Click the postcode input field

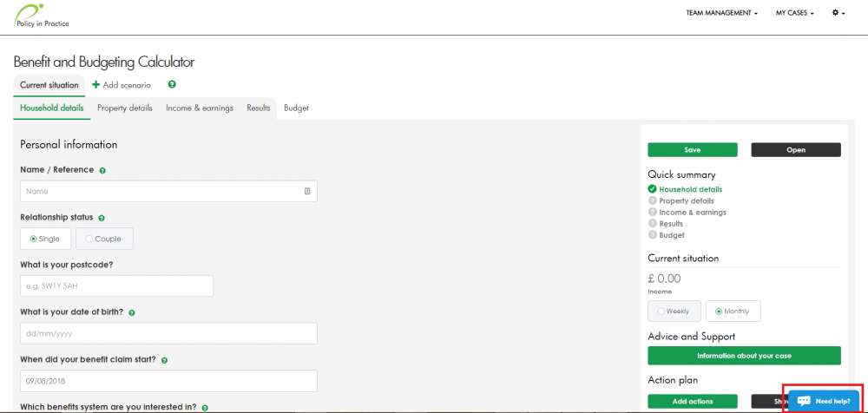[116, 286]
